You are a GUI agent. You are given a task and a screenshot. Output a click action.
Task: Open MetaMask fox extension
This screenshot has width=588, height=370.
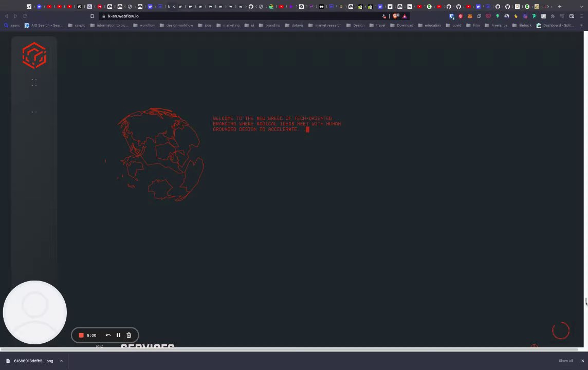(x=470, y=16)
